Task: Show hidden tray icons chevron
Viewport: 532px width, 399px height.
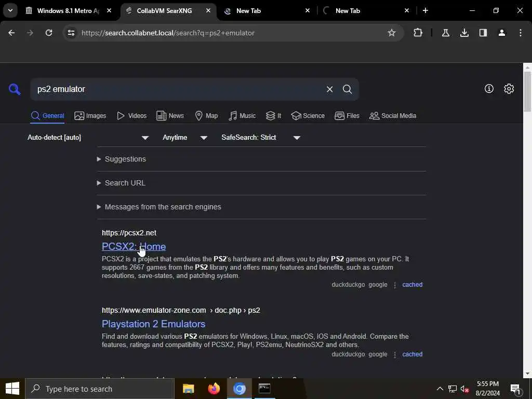Action: pos(440,389)
